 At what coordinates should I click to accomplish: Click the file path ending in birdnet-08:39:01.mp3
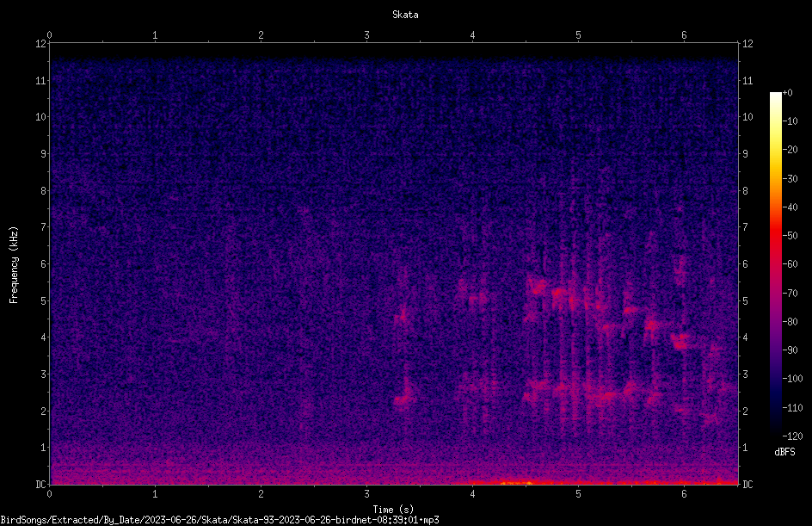click(219, 520)
